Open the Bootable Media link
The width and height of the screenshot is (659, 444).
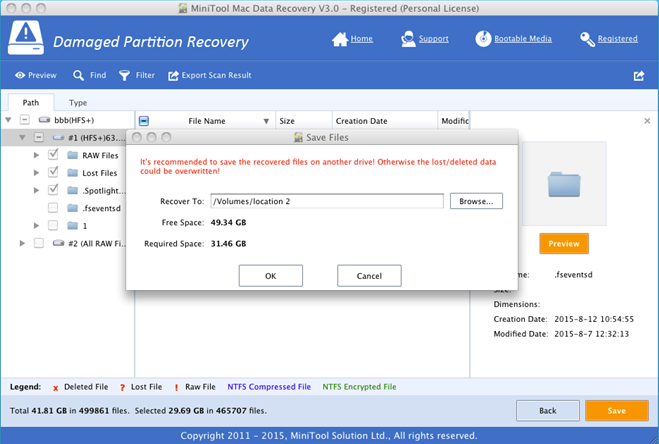pos(523,39)
